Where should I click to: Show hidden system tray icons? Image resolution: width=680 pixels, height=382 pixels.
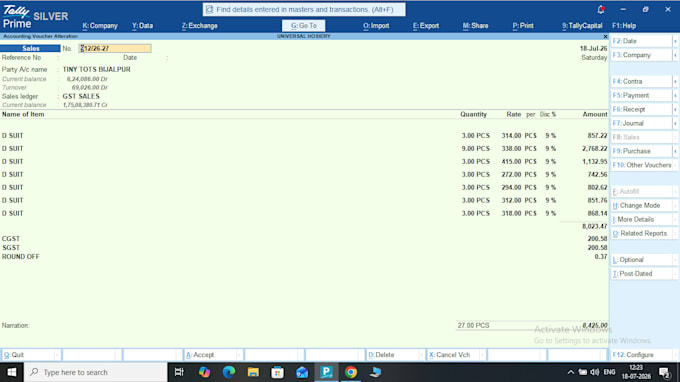coord(571,372)
